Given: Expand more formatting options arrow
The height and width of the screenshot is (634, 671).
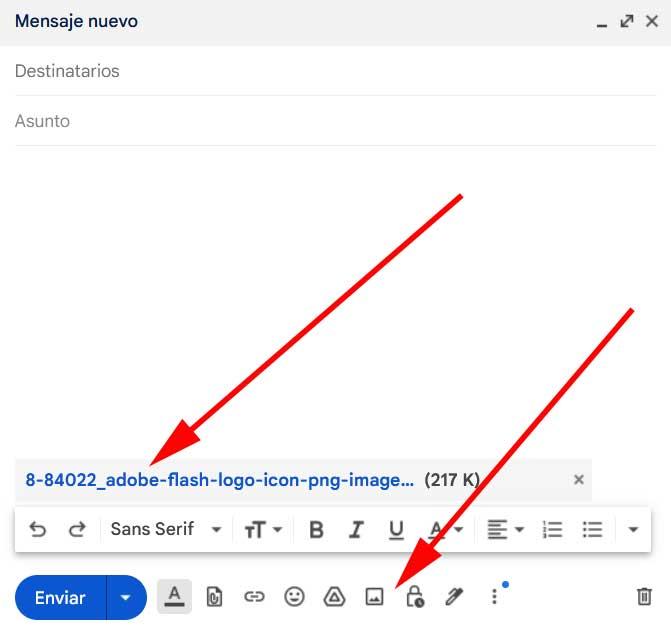Looking at the screenshot, I should click(x=633, y=530).
